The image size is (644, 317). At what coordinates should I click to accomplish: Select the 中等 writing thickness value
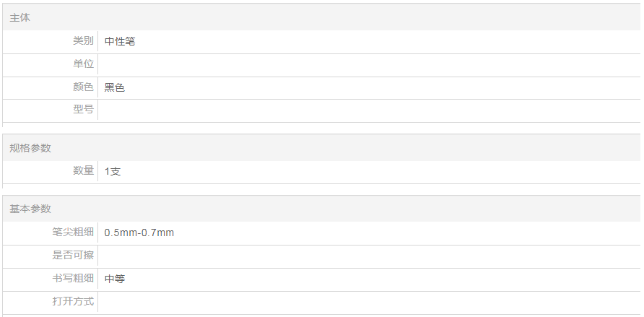tap(115, 279)
